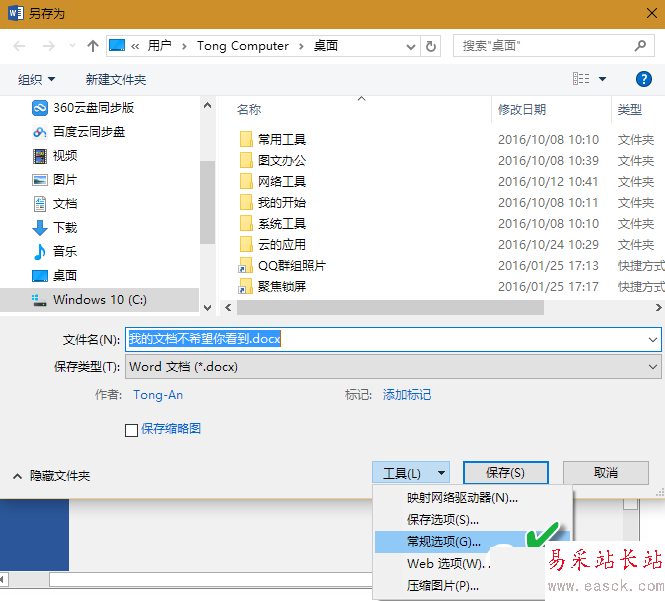Click navigation pane scroll down arrow

[x=207, y=307]
